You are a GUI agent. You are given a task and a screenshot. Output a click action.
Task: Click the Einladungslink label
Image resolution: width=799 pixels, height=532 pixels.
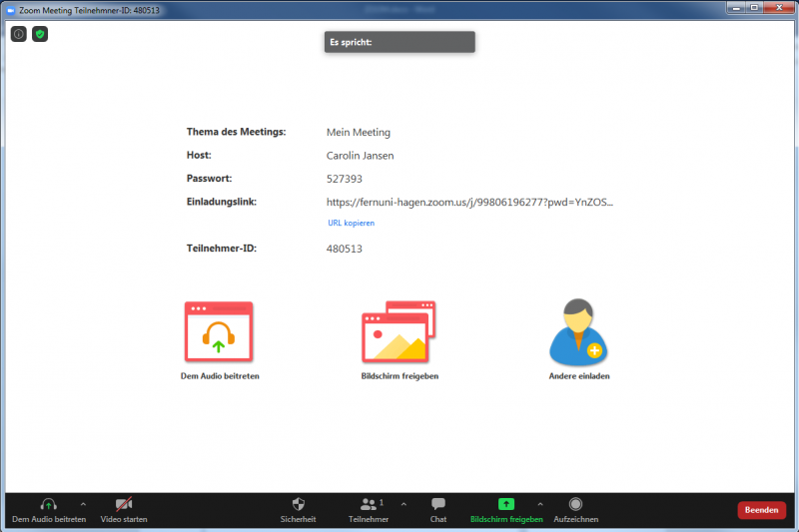pyautogui.click(x=221, y=202)
